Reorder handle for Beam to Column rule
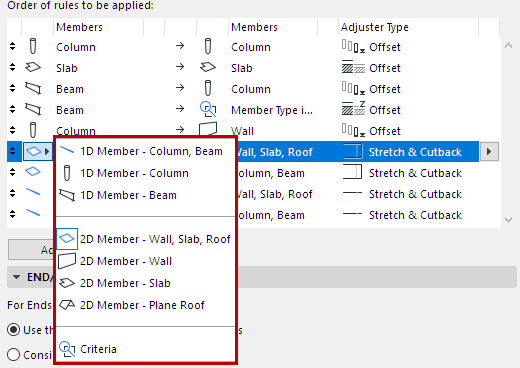 [x=13, y=88]
